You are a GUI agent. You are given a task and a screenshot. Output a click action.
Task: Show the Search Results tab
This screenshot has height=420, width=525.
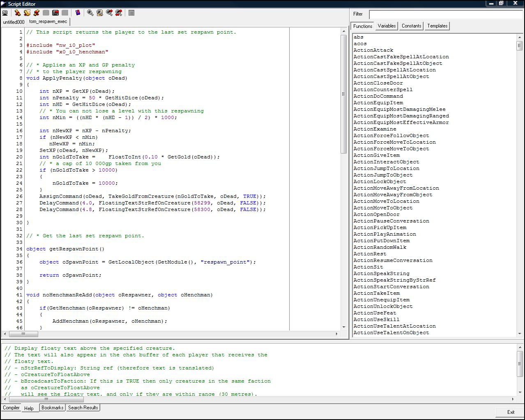(x=83, y=408)
